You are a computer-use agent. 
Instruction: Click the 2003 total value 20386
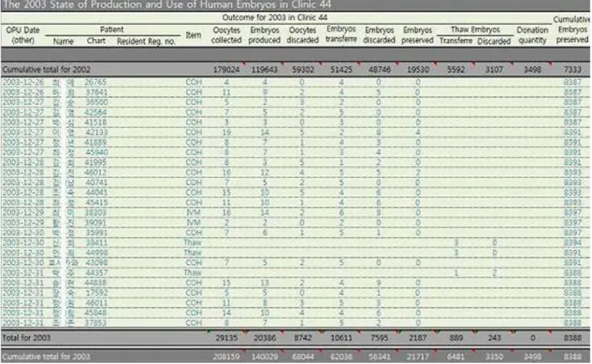[x=264, y=338]
